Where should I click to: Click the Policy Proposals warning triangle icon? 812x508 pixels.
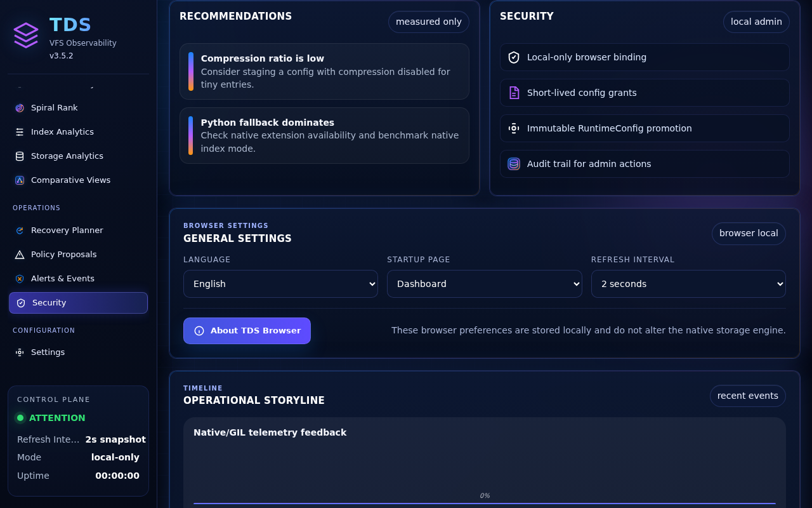click(x=20, y=255)
